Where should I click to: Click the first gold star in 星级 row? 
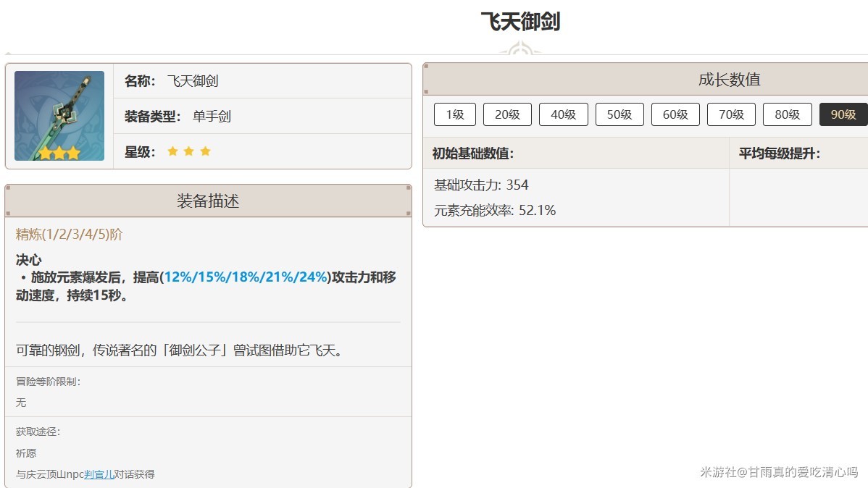coord(172,151)
